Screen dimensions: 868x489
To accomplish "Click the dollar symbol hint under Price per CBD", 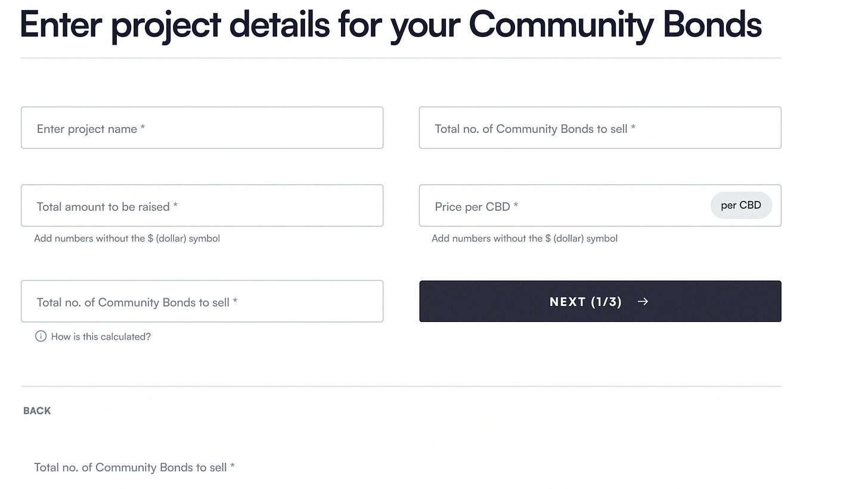I will [x=525, y=239].
